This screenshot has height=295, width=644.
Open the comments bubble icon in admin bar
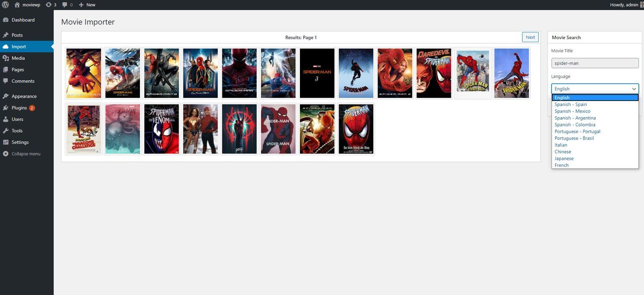(x=64, y=5)
